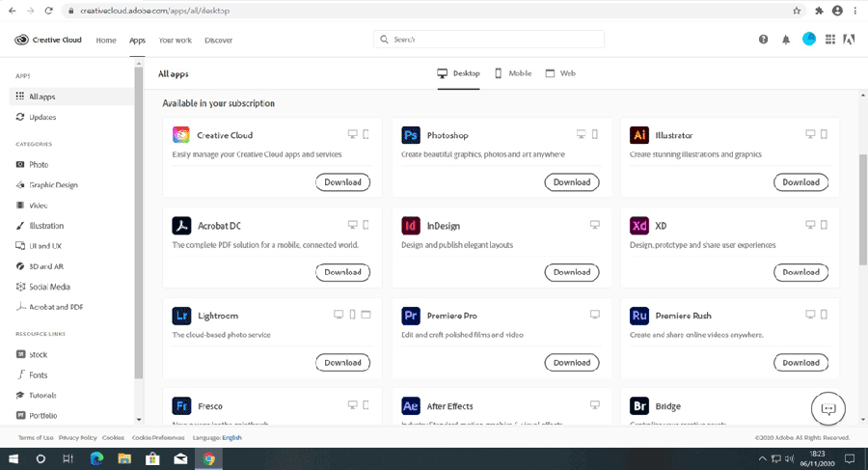The width and height of the screenshot is (868, 470).
Task: Download Acrobat DC
Action: [x=342, y=272]
